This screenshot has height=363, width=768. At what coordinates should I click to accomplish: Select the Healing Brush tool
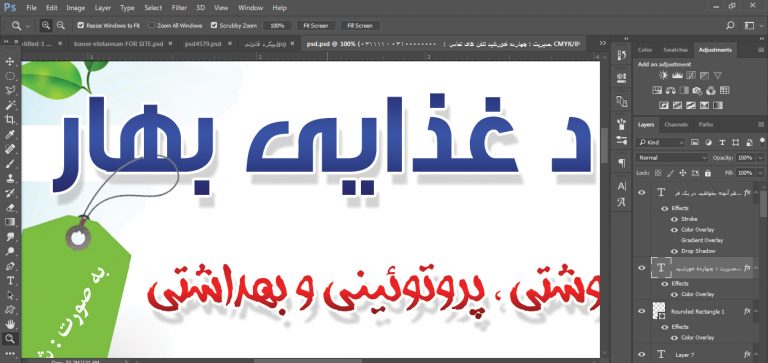[x=10, y=149]
